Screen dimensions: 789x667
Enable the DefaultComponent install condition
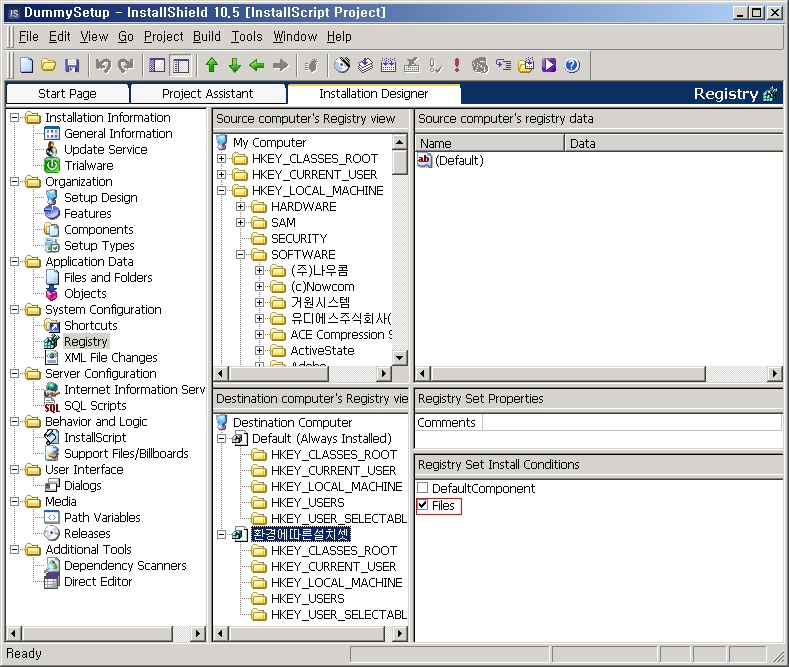point(423,487)
